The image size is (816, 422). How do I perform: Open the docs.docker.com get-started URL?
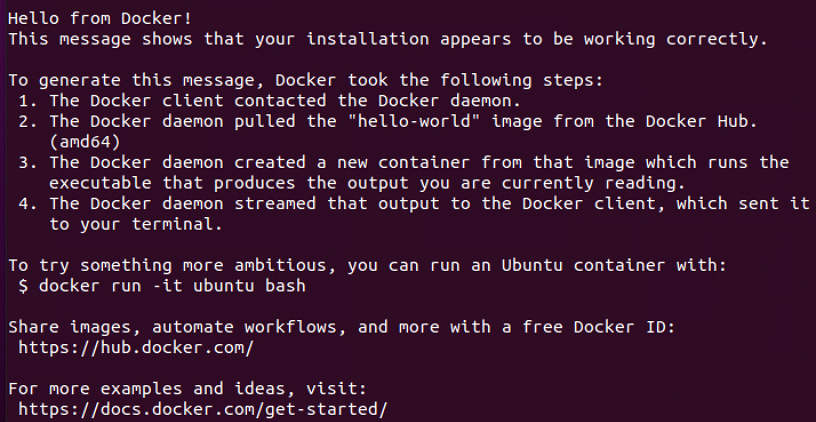tap(201, 410)
